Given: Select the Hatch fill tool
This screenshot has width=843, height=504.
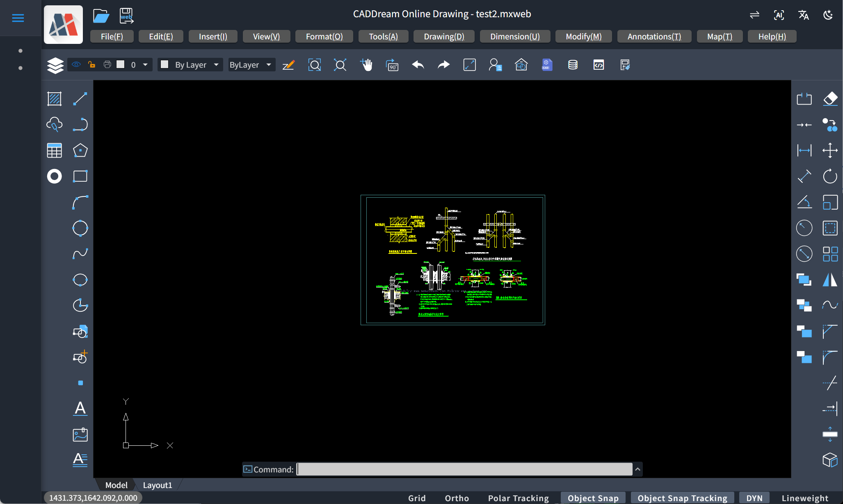Looking at the screenshot, I should pos(54,99).
